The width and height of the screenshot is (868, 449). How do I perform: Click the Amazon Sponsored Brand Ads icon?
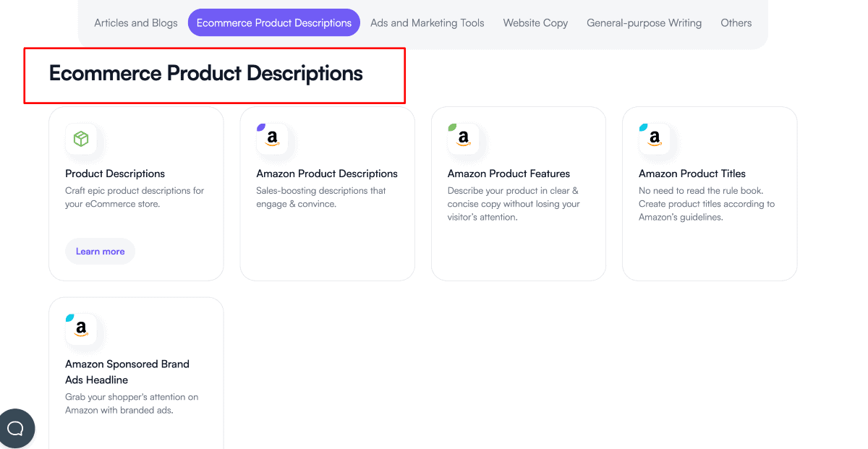point(81,330)
